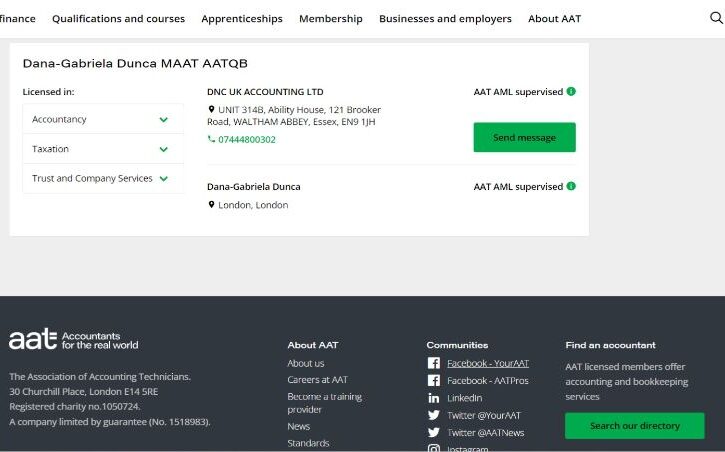Click the LinkedIn icon in Communities

434,398
